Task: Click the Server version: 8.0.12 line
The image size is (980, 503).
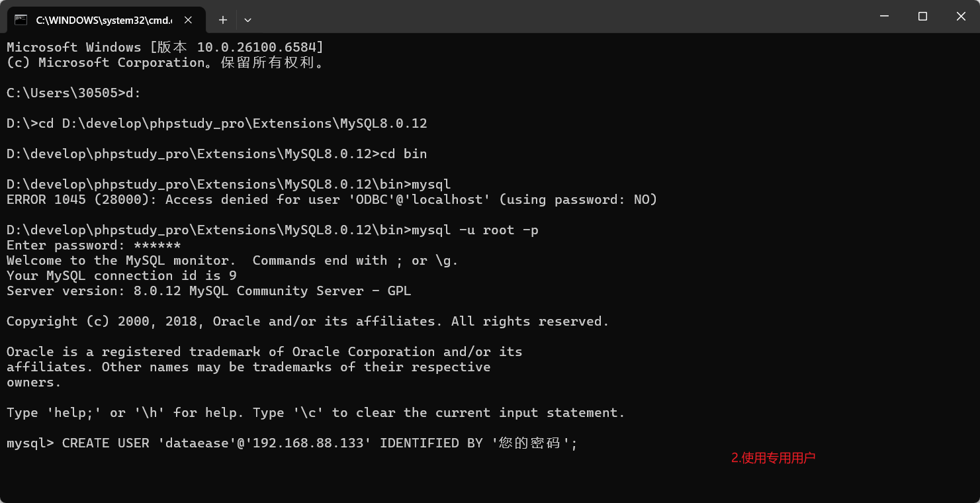Action: pyautogui.click(x=208, y=291)
